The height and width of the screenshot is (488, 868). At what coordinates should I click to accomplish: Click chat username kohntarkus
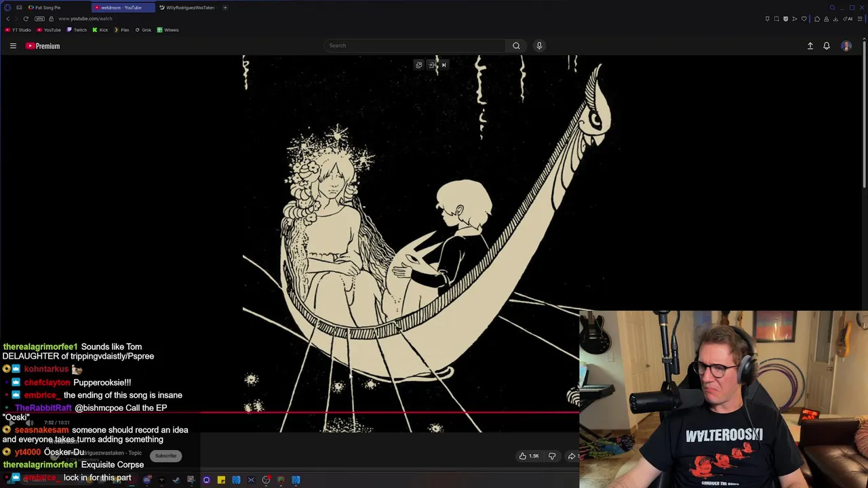[x=46, y=369]
